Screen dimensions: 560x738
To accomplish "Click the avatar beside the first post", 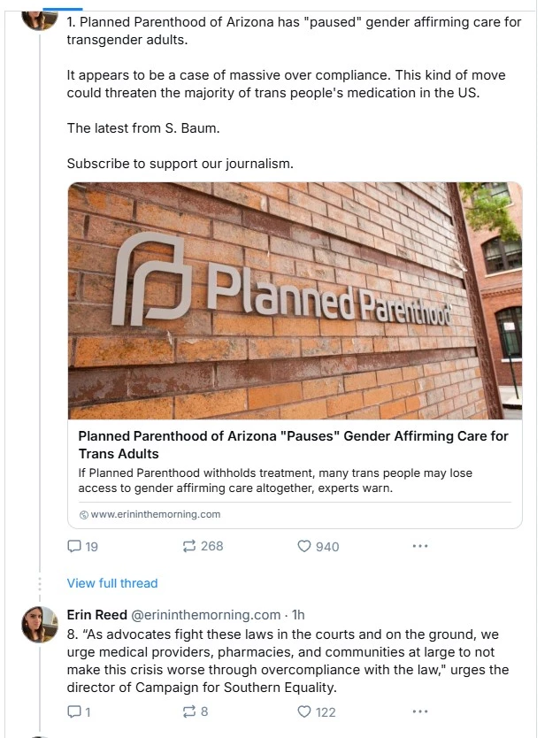I will tap(40, 15).
